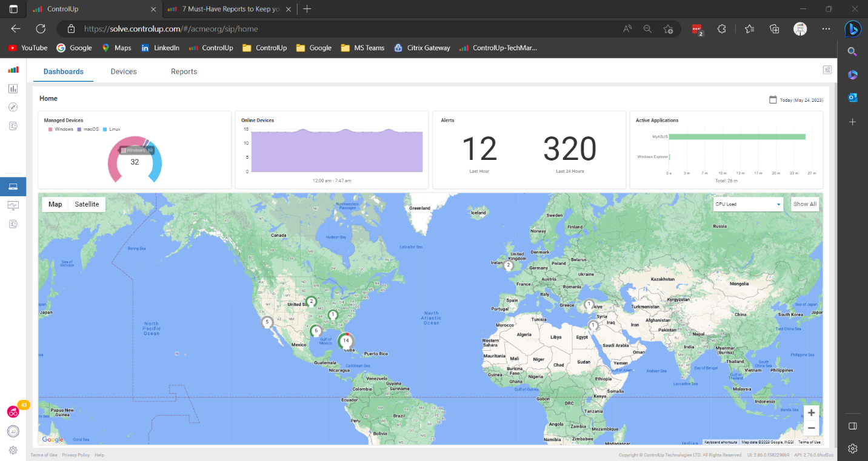The width and height of the screenshot is (868, 461).
Task: Open the Search icon in the Edge sidebar
Action: (852, 51)
